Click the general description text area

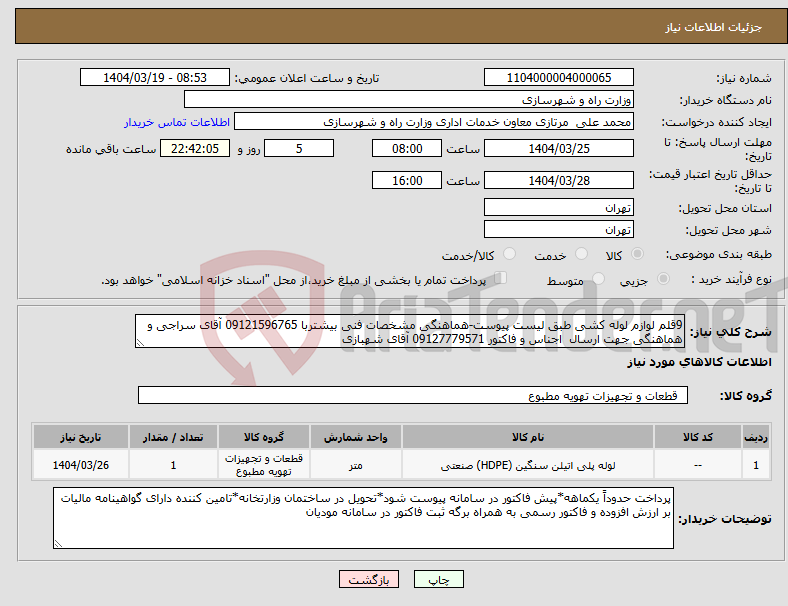(x=410, y=331)
